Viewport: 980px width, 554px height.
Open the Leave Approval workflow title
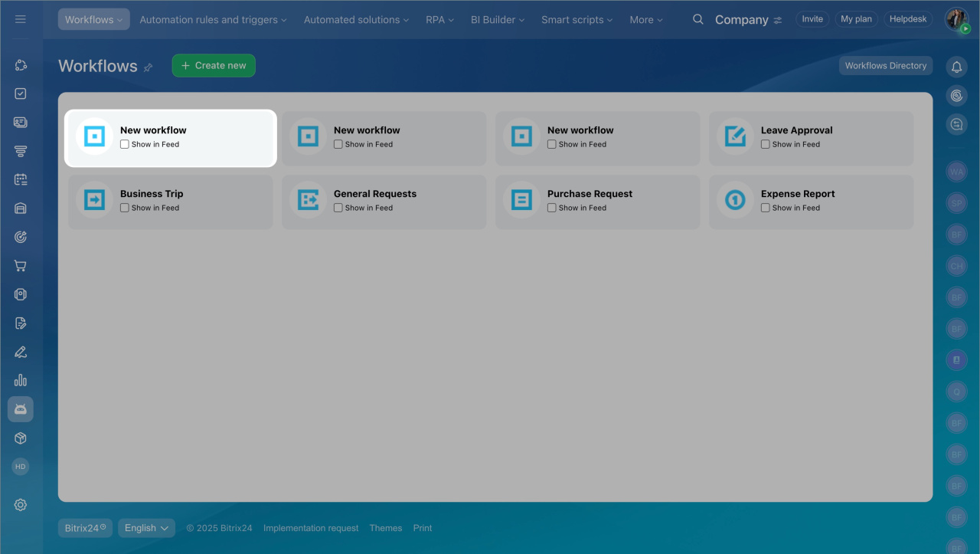tap(797, 130)
